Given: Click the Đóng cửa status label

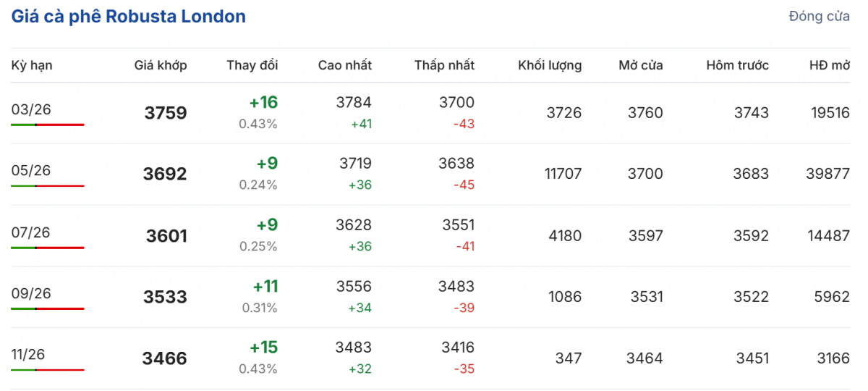Looking at the screenshot, I should pos(819,17).
